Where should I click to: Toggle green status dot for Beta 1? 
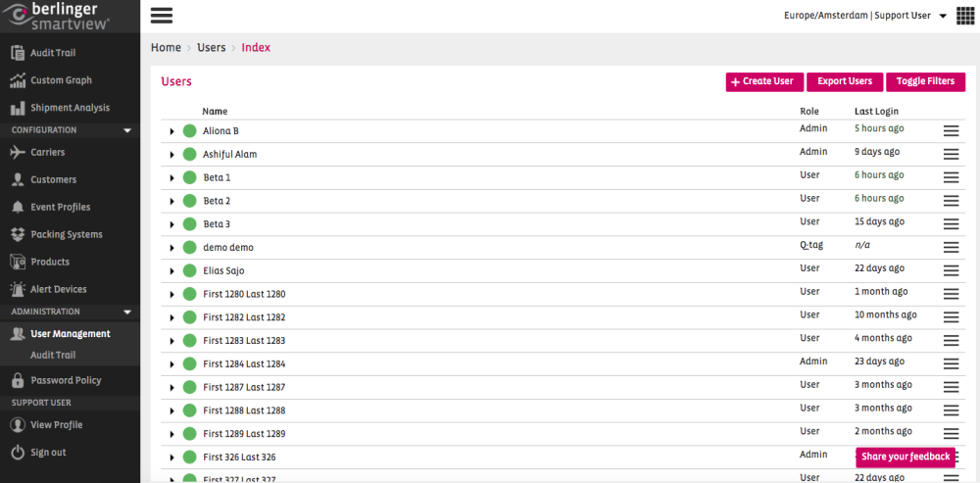point(190,177)
